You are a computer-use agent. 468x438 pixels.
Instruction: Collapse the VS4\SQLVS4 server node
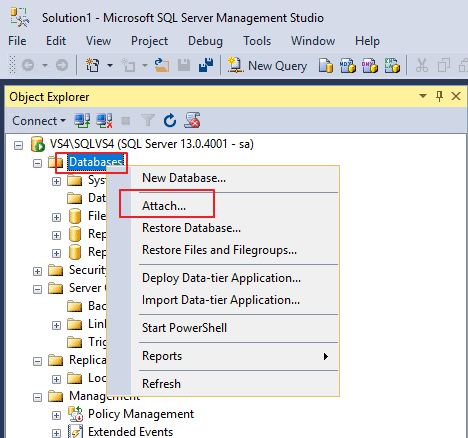tap(19, 145)
